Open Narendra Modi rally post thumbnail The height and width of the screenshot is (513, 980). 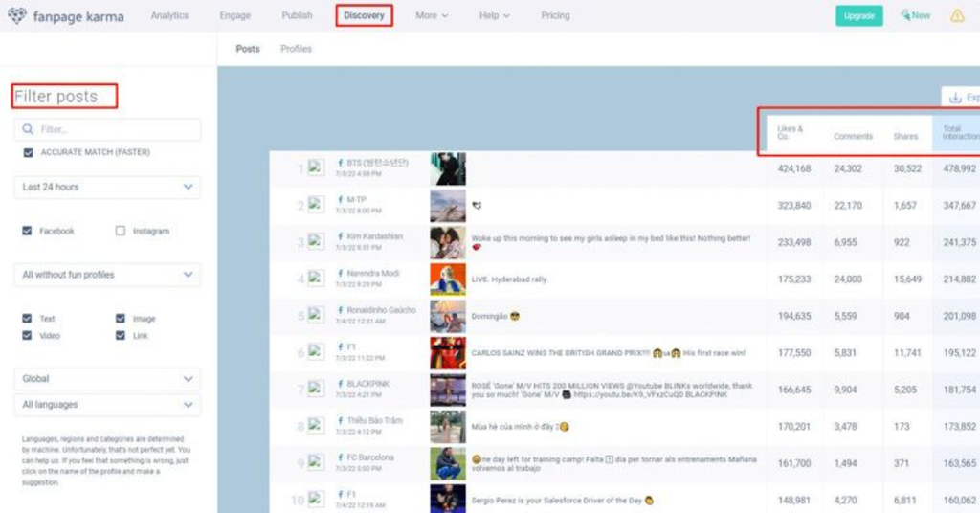(448, 279)
